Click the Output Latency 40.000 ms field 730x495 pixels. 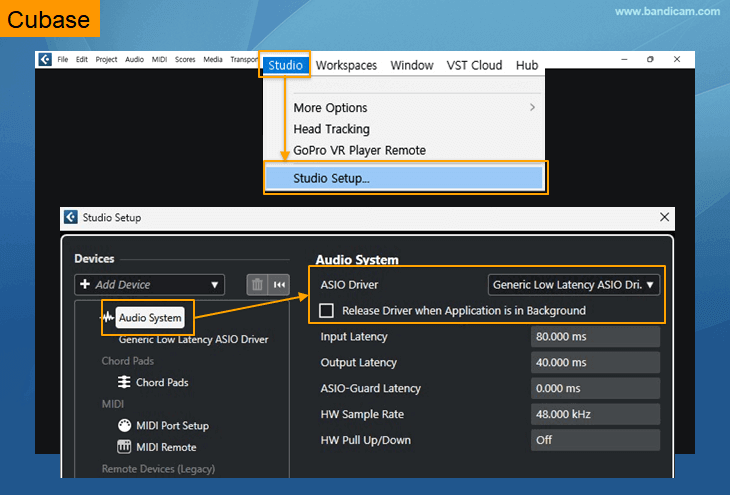pyautogui.click(x=595, y=362)
